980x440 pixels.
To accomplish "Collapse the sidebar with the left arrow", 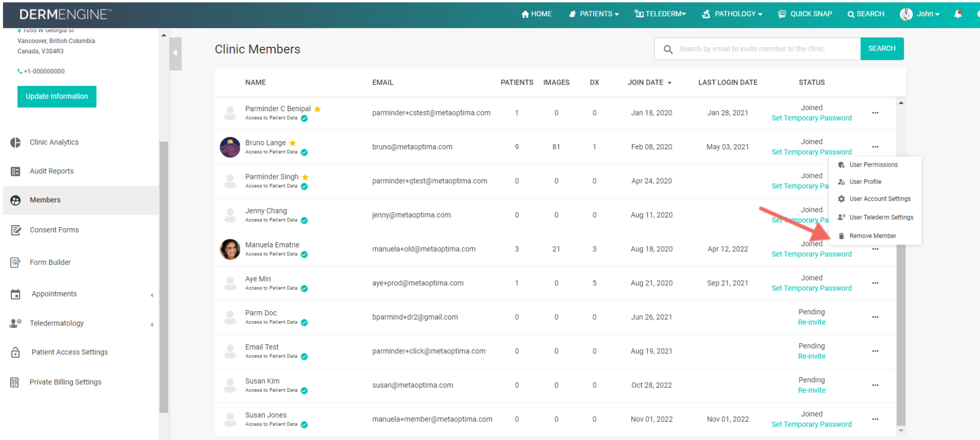I will (x=175, y=53).
